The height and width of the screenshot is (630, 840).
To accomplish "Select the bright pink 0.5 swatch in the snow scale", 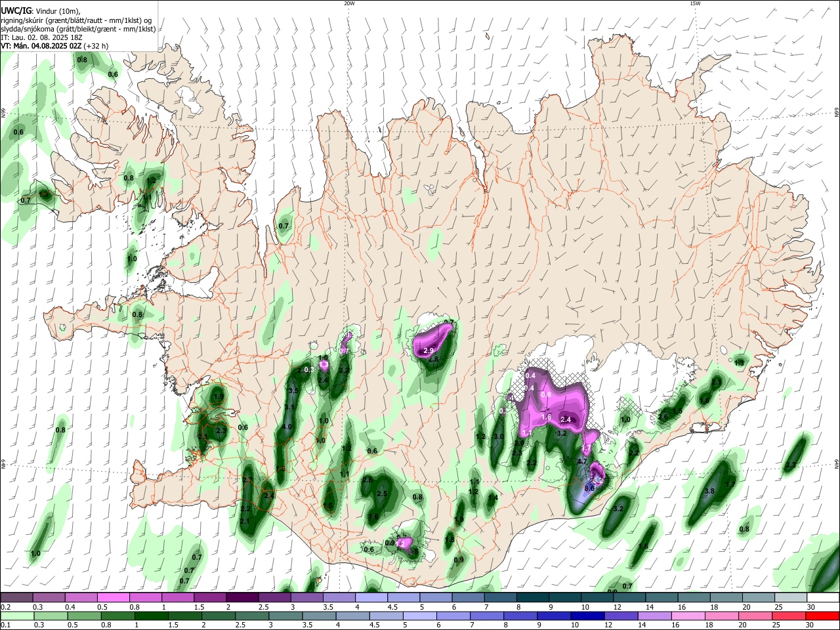I will coord(113,598).
